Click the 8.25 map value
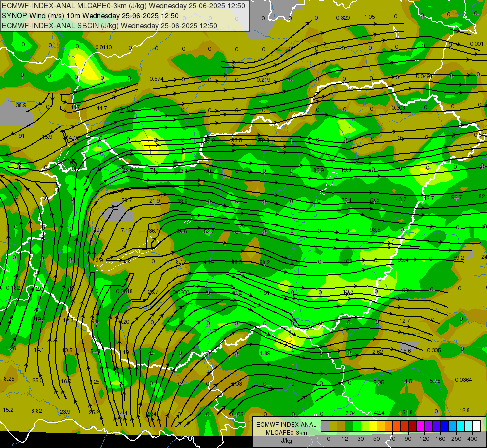 coord(9,379)
